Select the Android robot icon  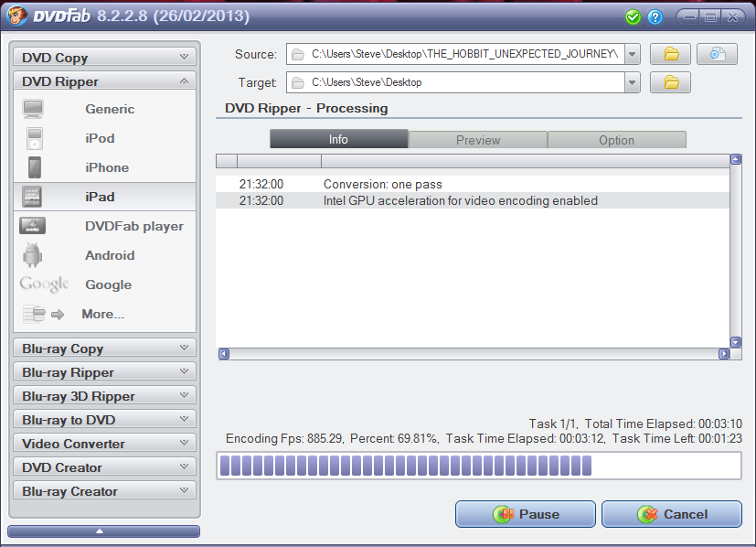[x=32, y=255]
